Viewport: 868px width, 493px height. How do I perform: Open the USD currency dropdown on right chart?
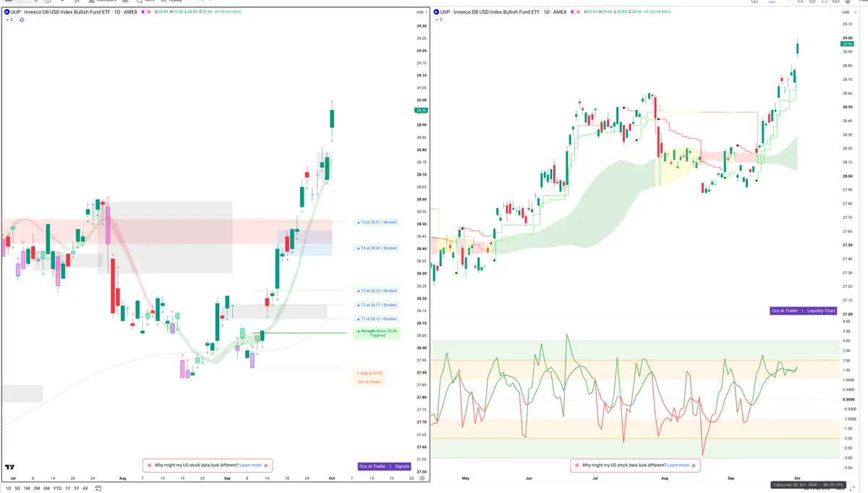(x=848, y=12)
